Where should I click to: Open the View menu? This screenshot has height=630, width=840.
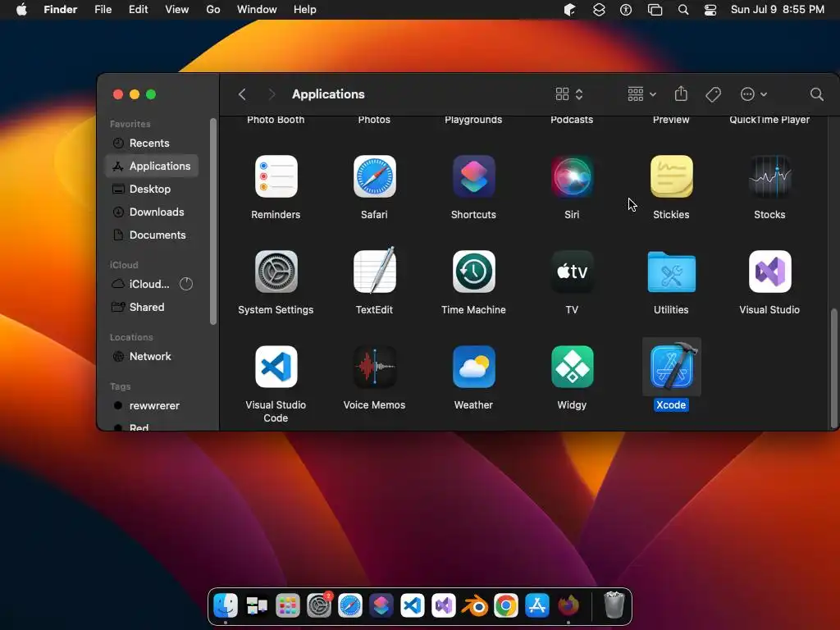coord(177,10)
